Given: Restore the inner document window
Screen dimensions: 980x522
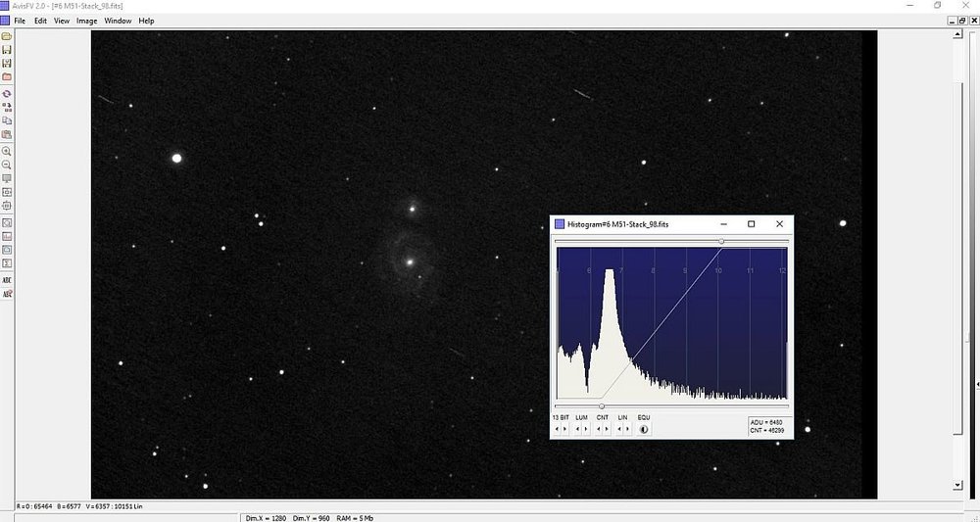Looking at the screenshot, I should [x=962, y=21].
